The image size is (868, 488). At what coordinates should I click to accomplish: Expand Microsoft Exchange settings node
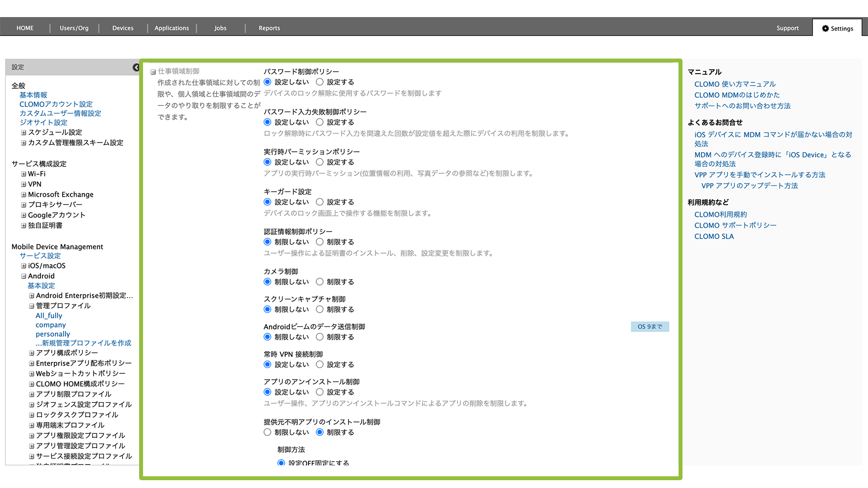pos(23,195)
